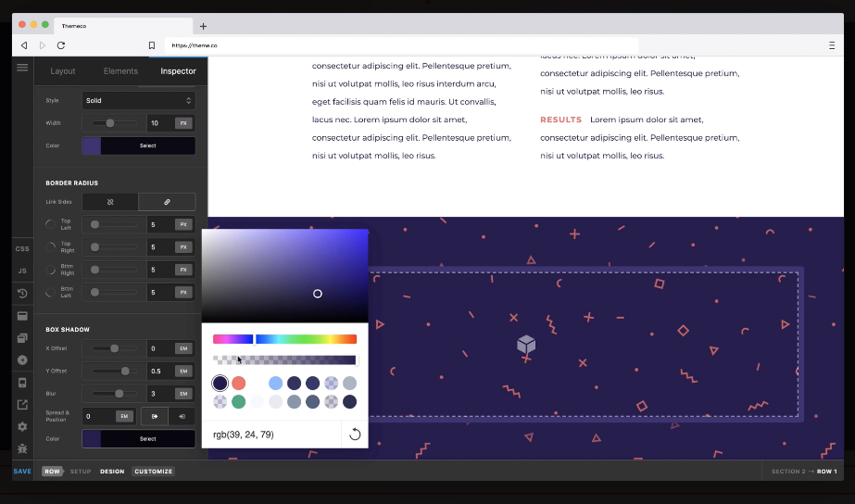The width and height of the screenshot is (855, 504).
Task: Click the SAVE button
Action: point(22,472)
